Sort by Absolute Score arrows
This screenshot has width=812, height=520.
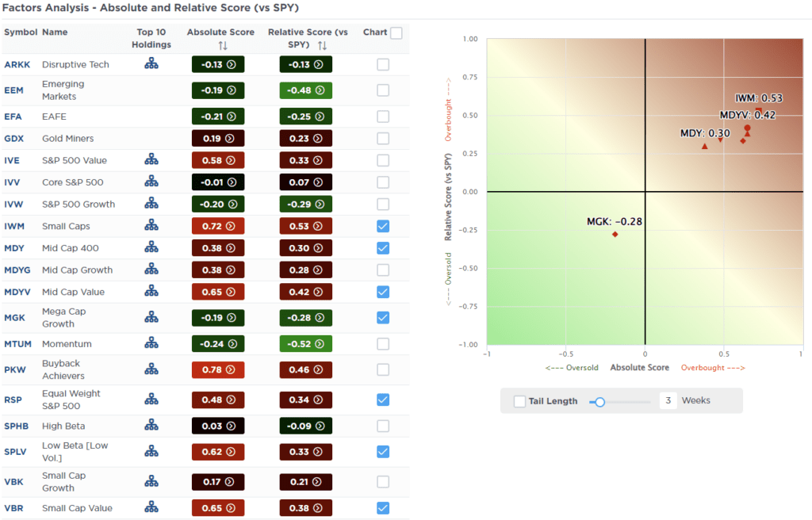tap(223, 45)
